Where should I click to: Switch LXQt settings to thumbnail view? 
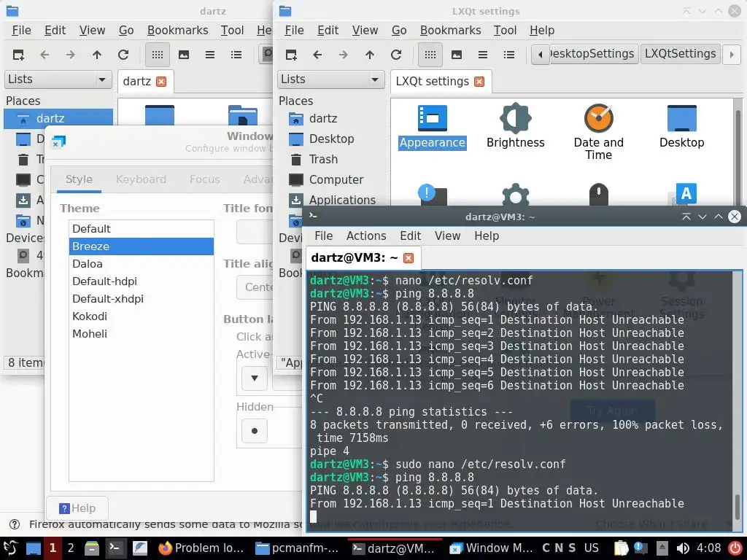(x=457, y=55)
